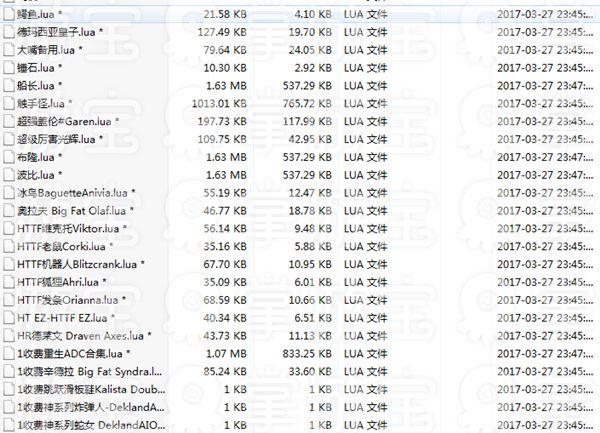Click the file icon beside 波比.lua
600x433 pixels.
click(8, 175)
